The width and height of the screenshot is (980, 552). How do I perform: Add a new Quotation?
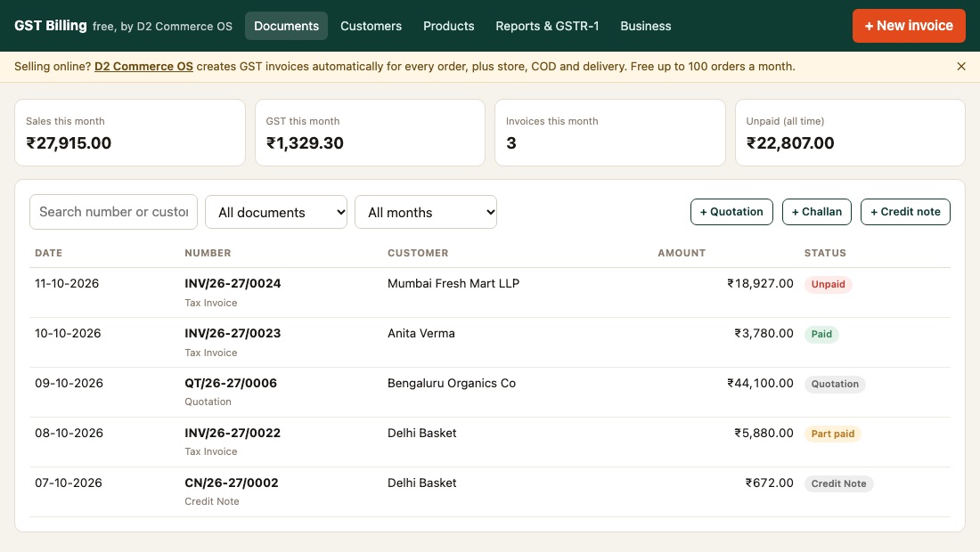731,212
